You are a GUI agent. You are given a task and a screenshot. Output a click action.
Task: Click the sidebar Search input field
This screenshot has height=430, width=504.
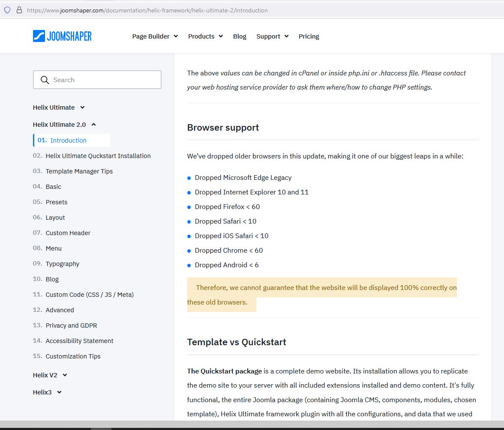pyautogui.click(x=97, y=80)
